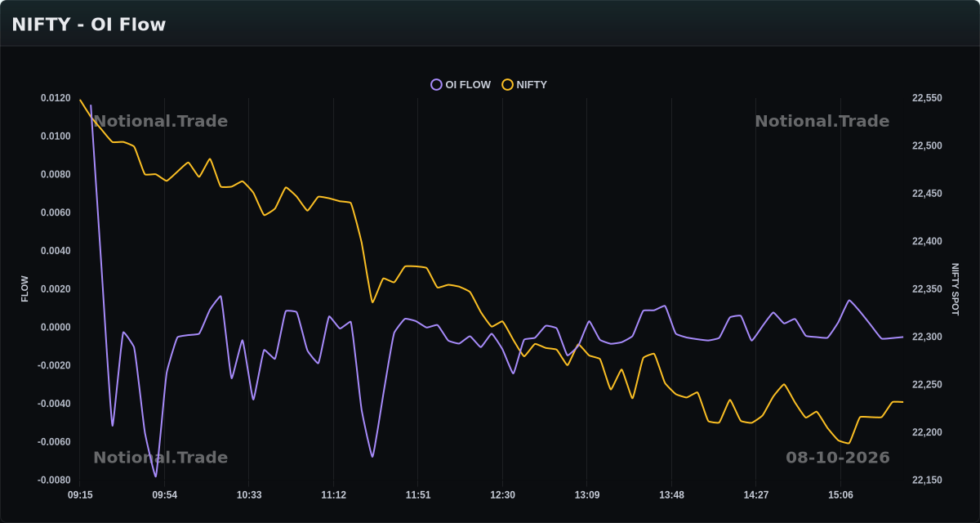
Task: Click the -0.0060 flow axis value
Action: point(54,442)
